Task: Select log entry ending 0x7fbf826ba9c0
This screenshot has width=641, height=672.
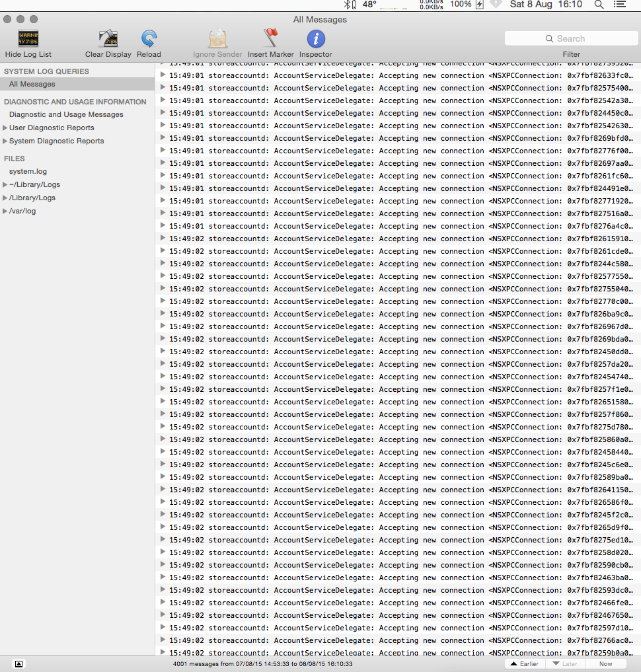Action: coord(398,314)
